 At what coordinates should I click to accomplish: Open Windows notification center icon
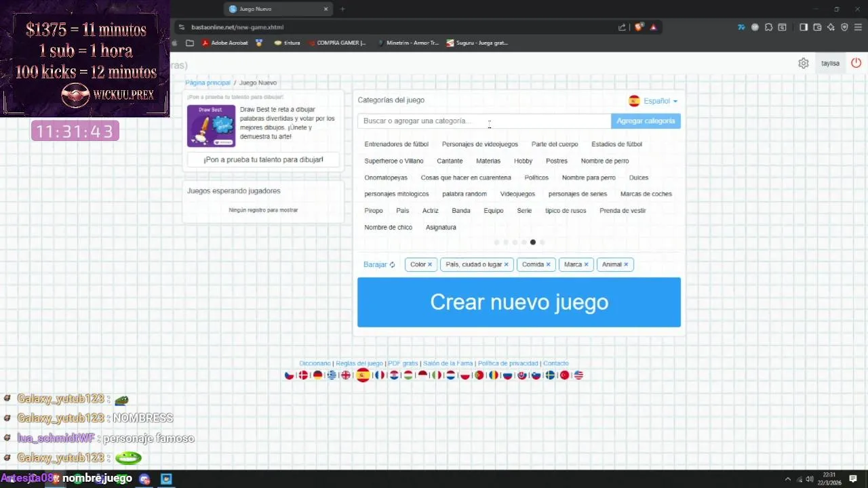[853, 479]
